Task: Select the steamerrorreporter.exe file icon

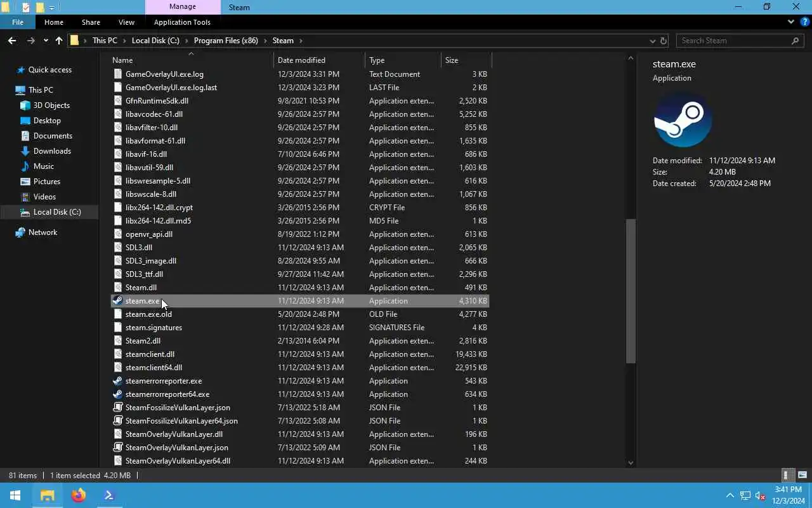Action: point(117,381)
